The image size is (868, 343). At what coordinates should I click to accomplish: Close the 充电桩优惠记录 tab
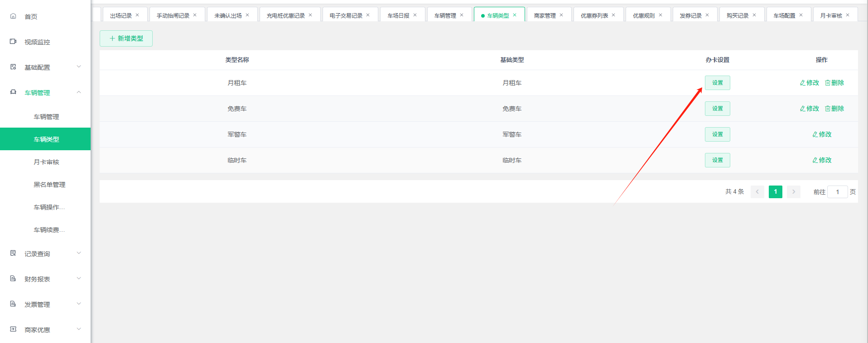[x=310, y=15]
